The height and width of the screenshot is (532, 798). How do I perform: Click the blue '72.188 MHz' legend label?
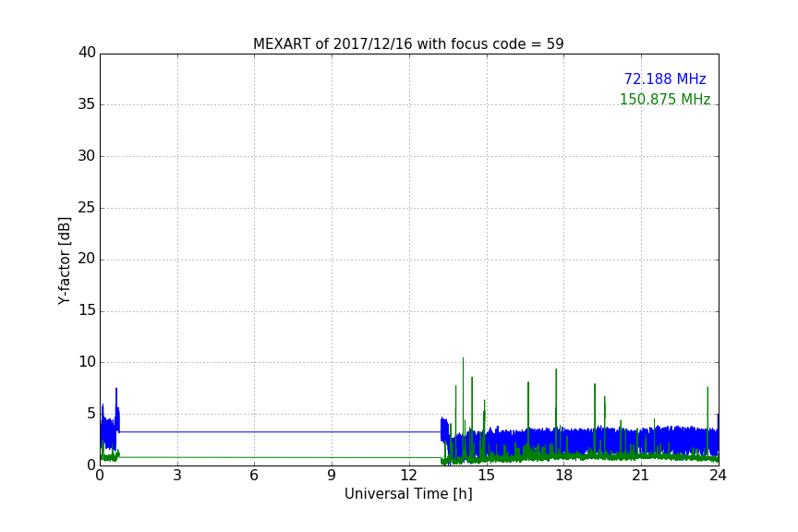(x=665, y=79)
